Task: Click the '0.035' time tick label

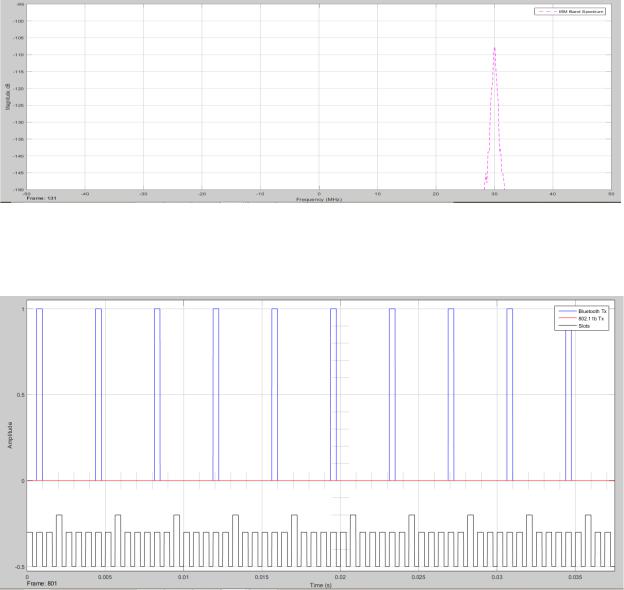Action: 575,576
